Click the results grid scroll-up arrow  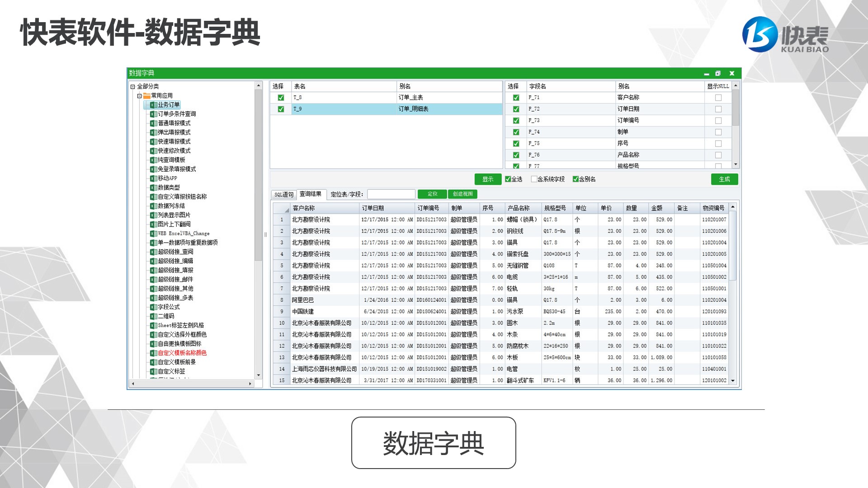coord(733,206)
